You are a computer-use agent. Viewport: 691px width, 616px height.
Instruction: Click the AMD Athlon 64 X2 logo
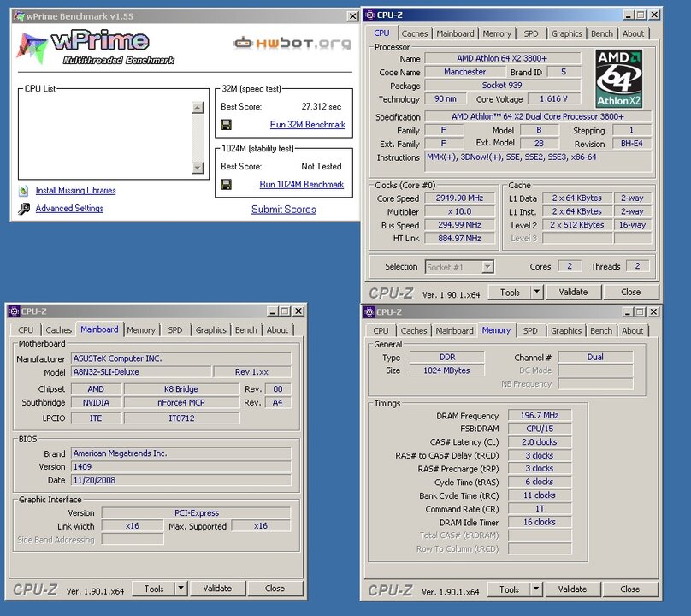tap(618, 79)
